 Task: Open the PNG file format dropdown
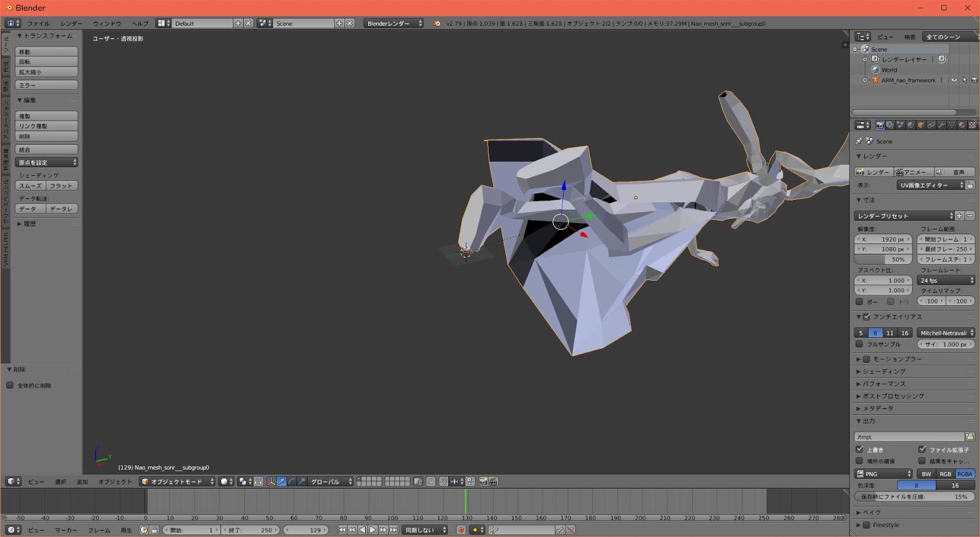(883, 474)
